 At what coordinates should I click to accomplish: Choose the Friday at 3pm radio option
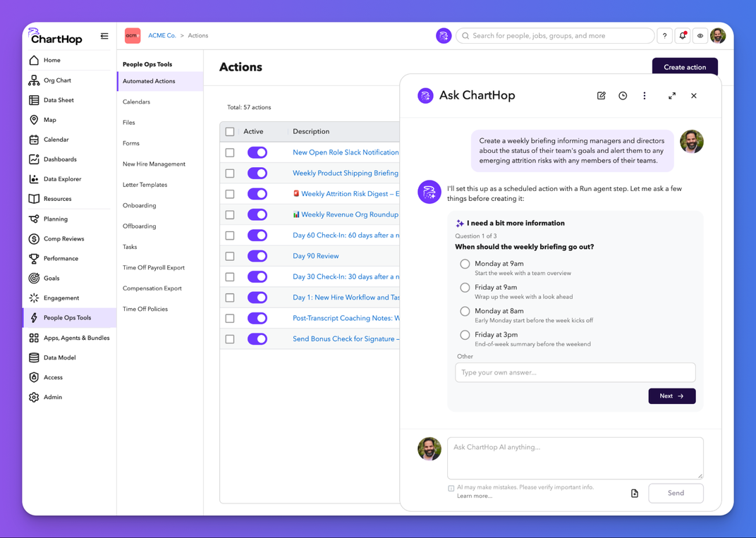click(465, 335)
